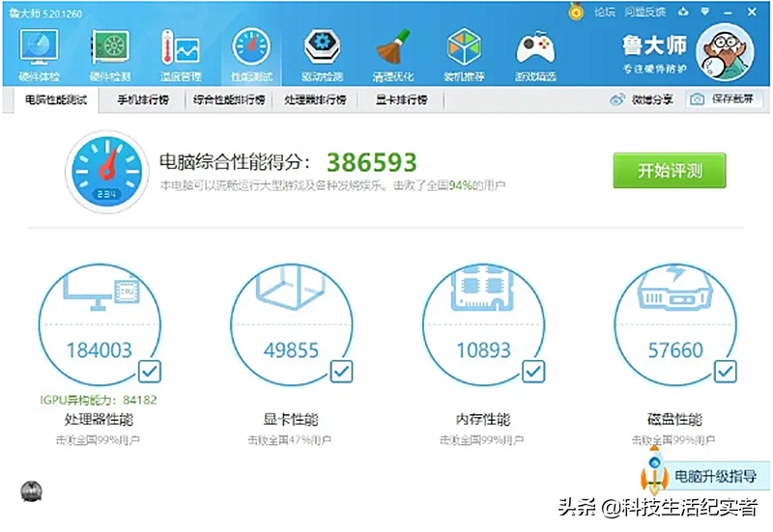Switch to the 显卡排行榜 tab
Viewport: 773px width, 532px height.
401,99
